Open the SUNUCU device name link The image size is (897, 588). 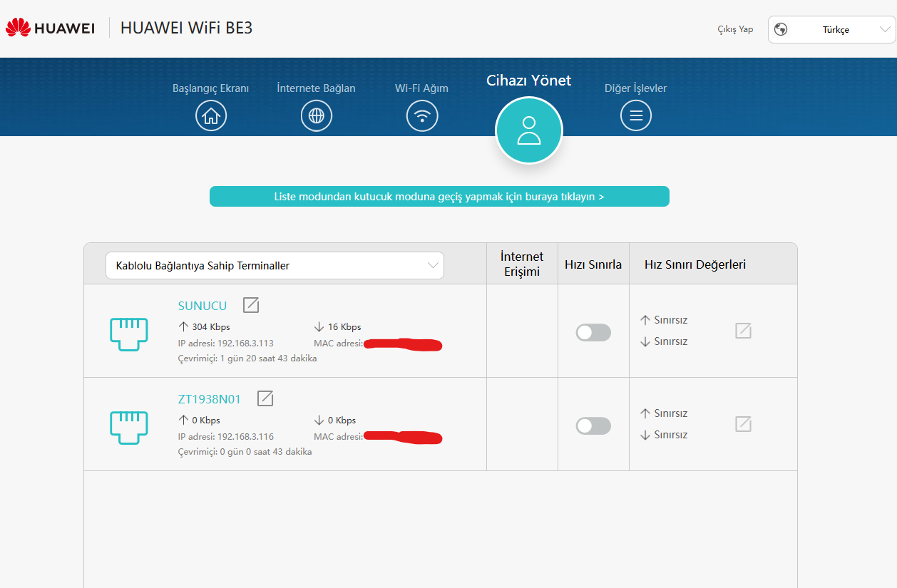pyautogui.click(x=203, y=306)
